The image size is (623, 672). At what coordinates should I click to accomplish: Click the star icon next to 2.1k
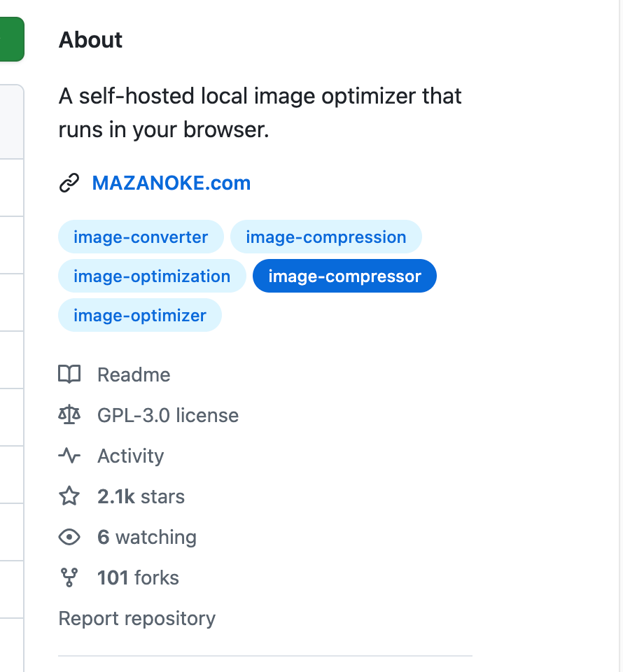(x=69, y=496)
